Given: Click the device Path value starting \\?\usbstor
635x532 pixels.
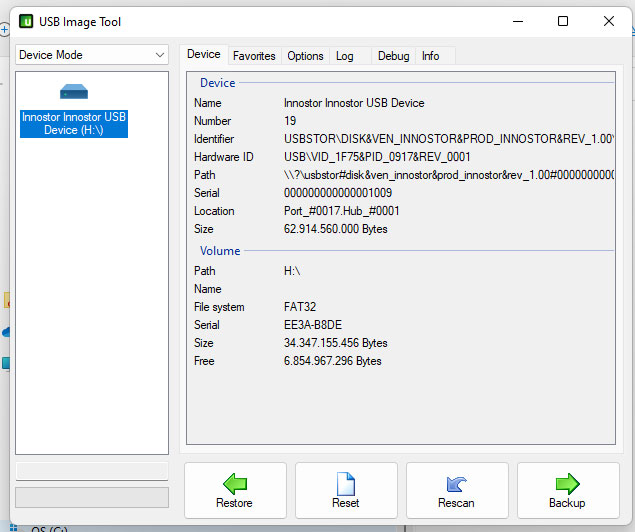Looking at the screenshot, I should click(449, 175).
